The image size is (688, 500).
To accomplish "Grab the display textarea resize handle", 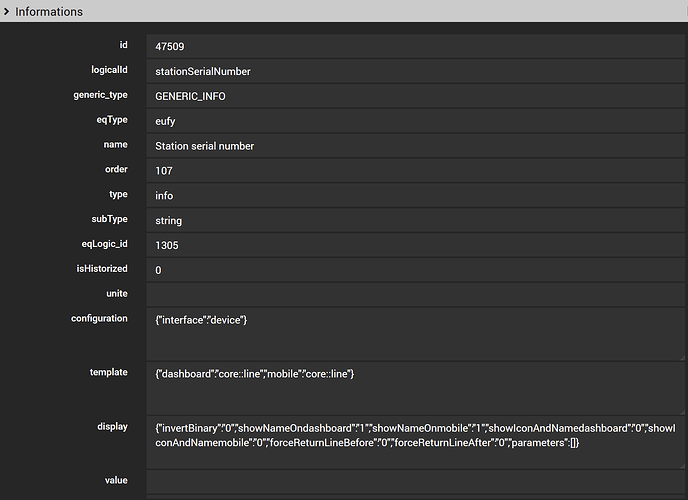I will click(x=682, y=466).
